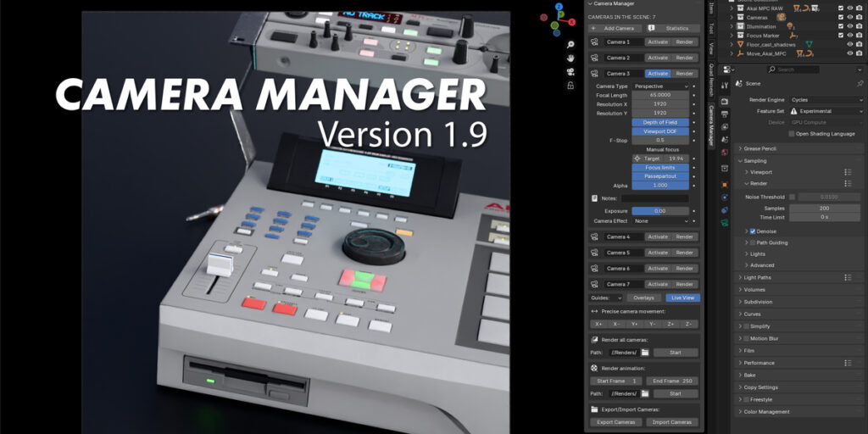
Task: Click the Statistics button
Action: [x=673, y=28]
